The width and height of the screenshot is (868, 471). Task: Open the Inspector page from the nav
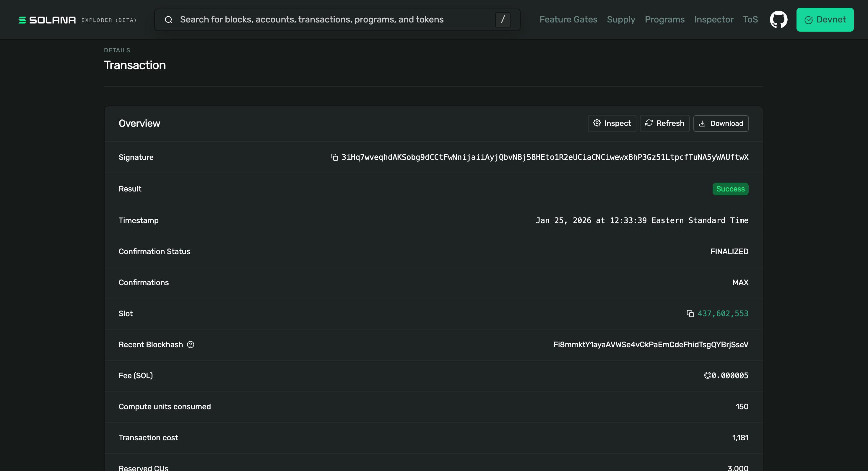[x=714, y=20]
